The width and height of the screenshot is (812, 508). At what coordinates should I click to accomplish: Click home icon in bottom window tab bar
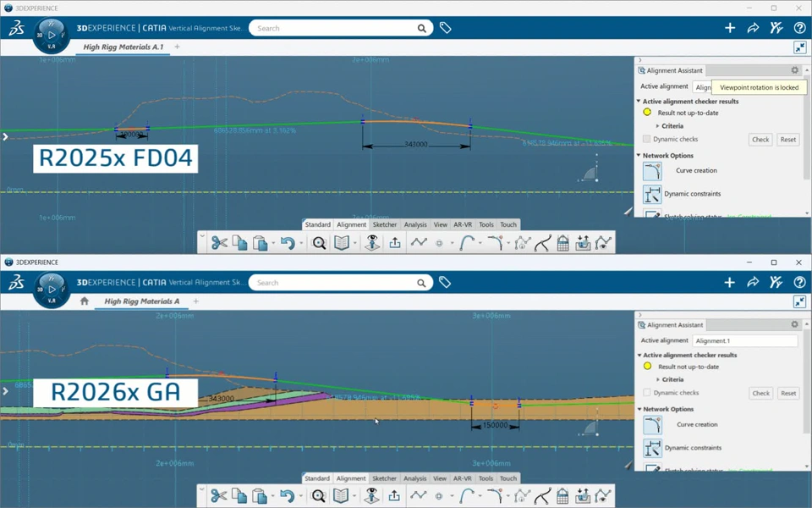(x=85, y=301)
